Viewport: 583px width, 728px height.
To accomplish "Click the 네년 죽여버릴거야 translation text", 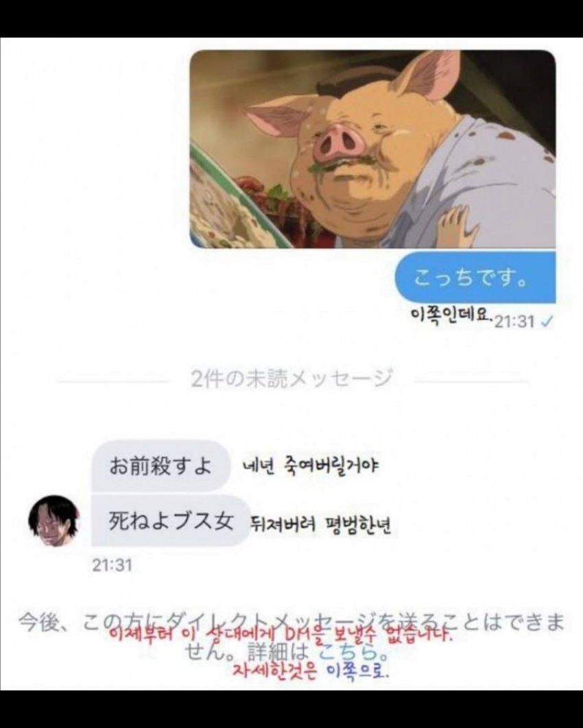I will [x=311, y=465].
